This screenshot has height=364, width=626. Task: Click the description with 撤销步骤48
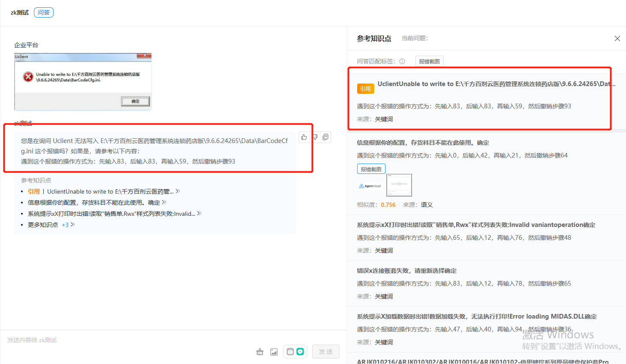pyautogui.click(x=464, y=238)
